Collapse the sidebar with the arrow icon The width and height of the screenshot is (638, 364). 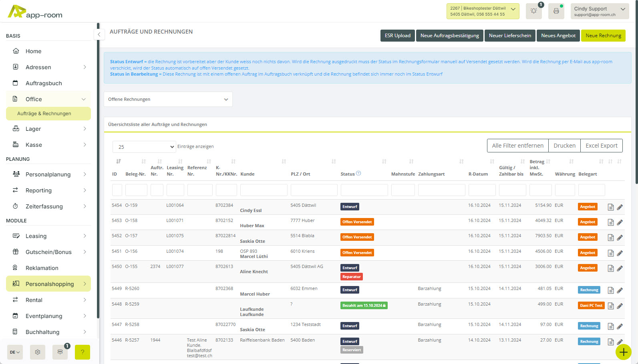99,34
